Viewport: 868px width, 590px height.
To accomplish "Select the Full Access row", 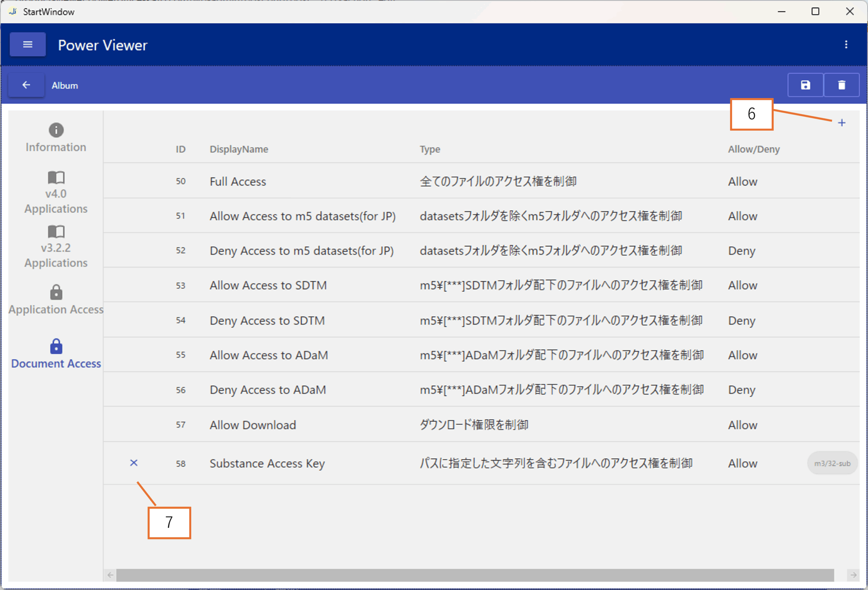I will tap(238, 182).
